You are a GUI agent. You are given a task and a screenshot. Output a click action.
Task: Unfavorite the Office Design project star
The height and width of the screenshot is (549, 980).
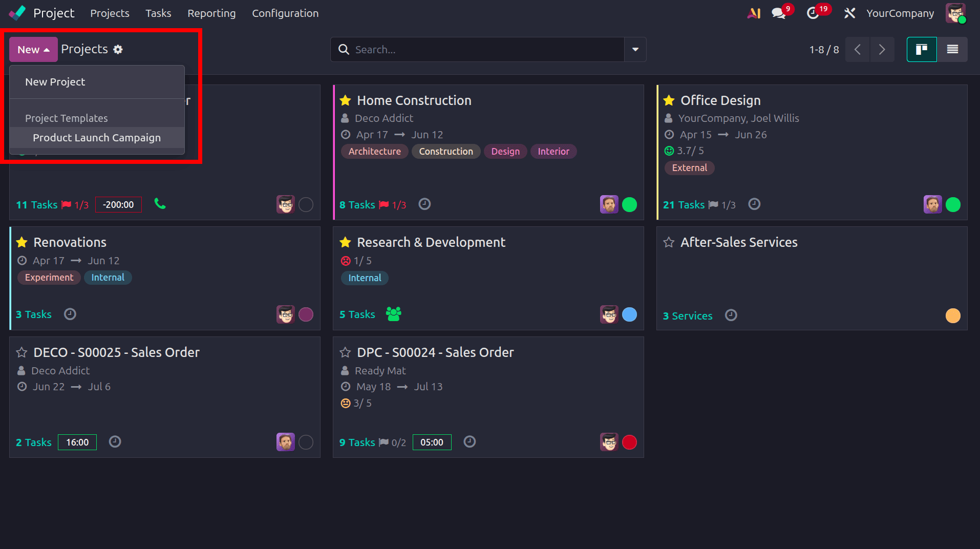pos(669,100)
